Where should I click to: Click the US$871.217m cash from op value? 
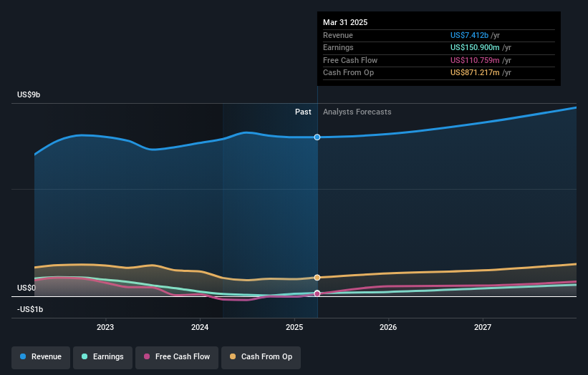[475, 73]
